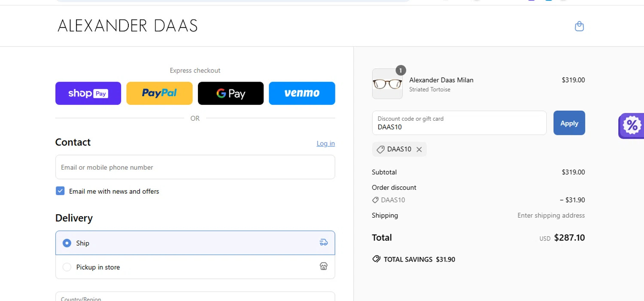Pay with Google Pay
The height and width of the screenshot is (301, 644).
pyautogui.click(x=231, y=93)
